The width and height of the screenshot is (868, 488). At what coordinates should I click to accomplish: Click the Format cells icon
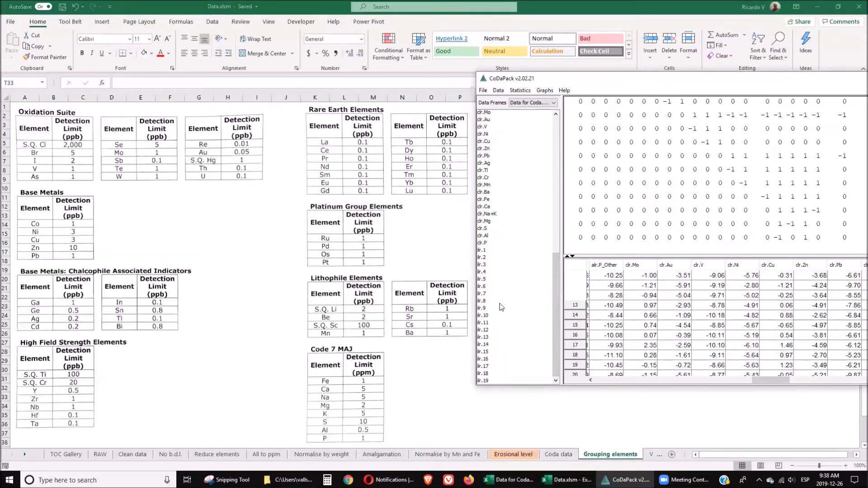pyautogui.click(x=688, y=38)
